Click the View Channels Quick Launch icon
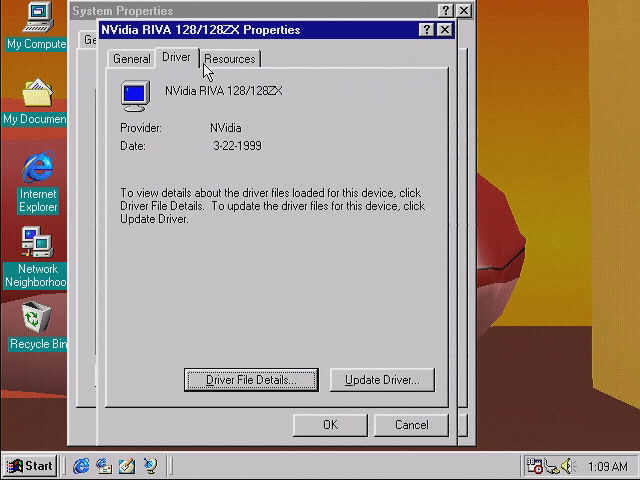This screenshot has width=640, height=480. pos(150,465)
